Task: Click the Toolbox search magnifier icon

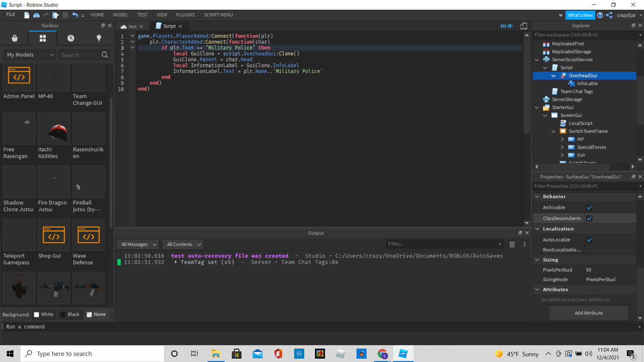Action: pos(105,55)
